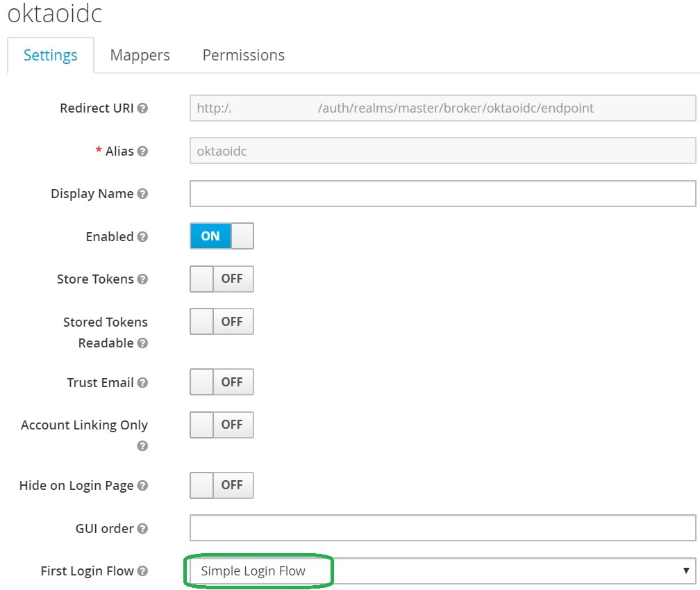Viewport: 700px width, 590px height.
Task: Click Store Tokens help icon
Action: pos(142,279)
